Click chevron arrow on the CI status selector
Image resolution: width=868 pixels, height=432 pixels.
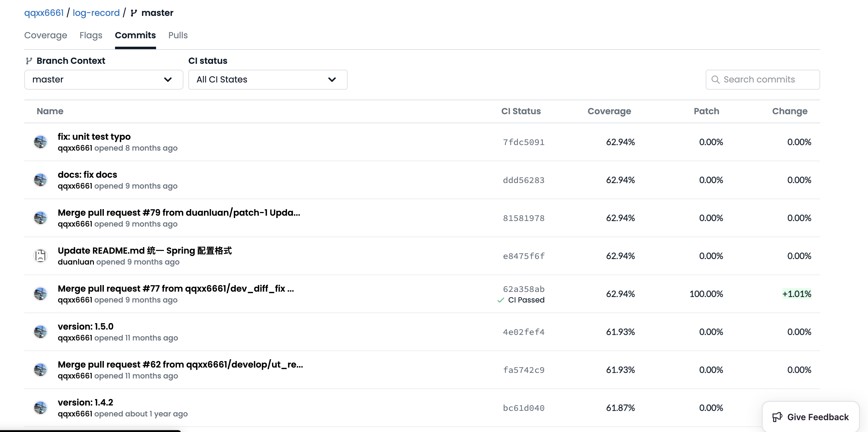click(x=332, y=80)
